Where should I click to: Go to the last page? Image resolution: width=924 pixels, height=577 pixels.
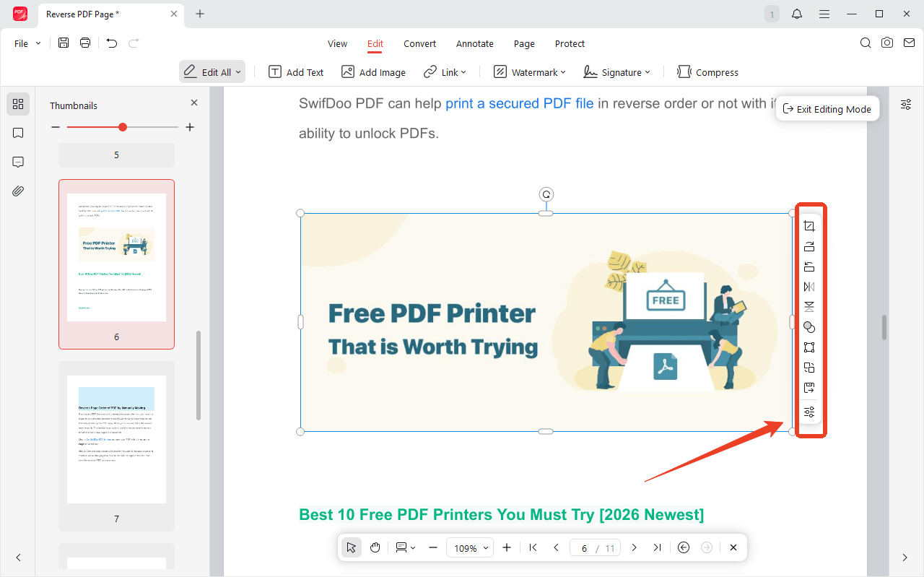click(x=657, y=547)
